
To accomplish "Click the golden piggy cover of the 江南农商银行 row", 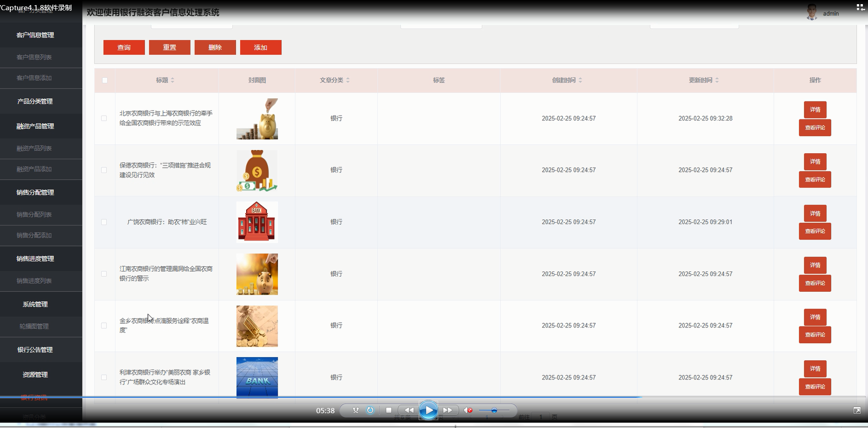I will click(x=257, y=274).
